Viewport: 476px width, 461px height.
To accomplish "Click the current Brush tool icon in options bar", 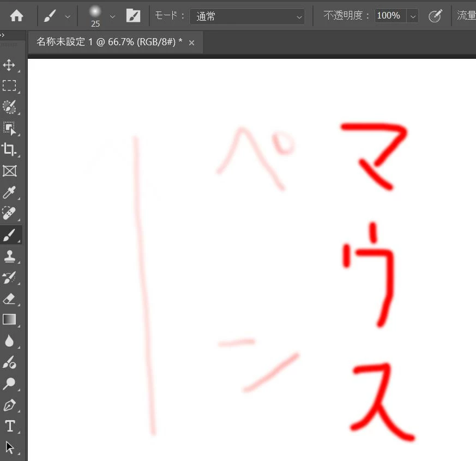I will pyautogui.click(x=50, y=16).
